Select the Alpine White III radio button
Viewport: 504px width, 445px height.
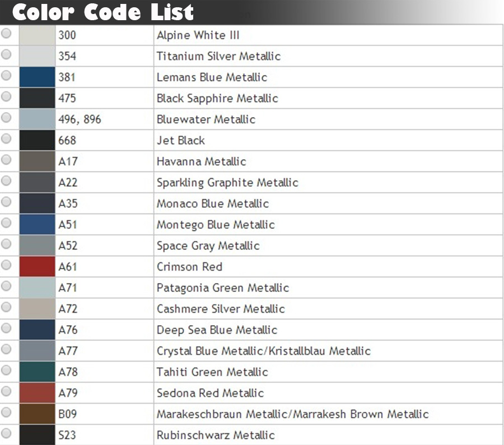point(6,34)
